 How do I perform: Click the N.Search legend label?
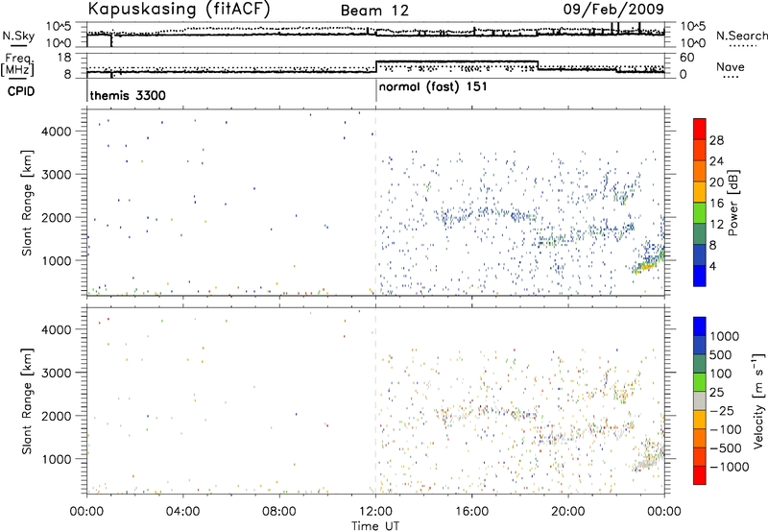tap(741, 36)
